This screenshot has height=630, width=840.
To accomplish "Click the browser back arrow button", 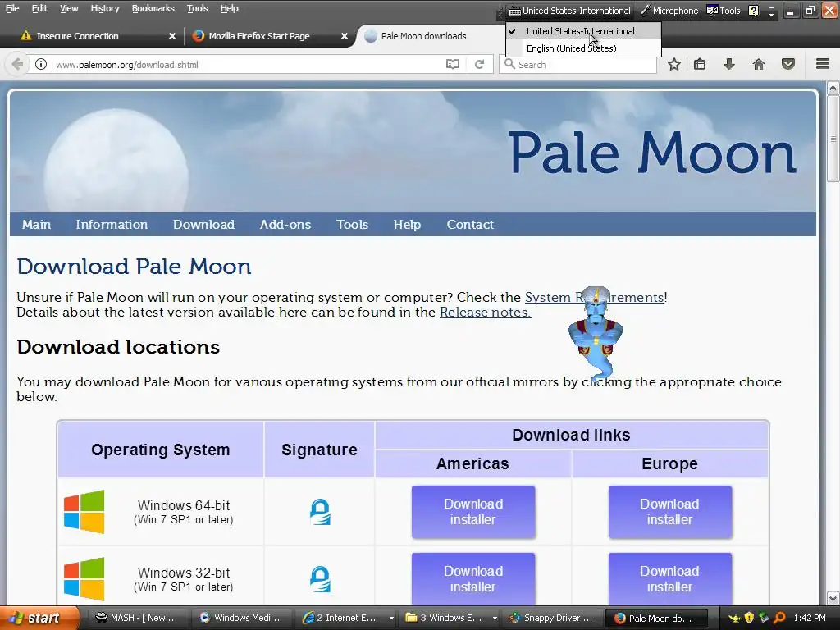I will point(17,64).
